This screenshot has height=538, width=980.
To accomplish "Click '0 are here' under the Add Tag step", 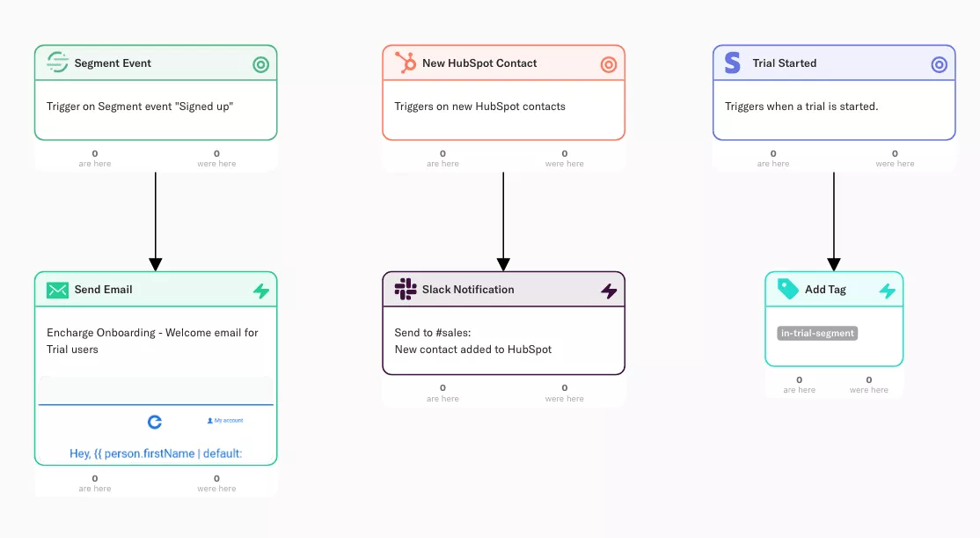I will tap(798, 383).
